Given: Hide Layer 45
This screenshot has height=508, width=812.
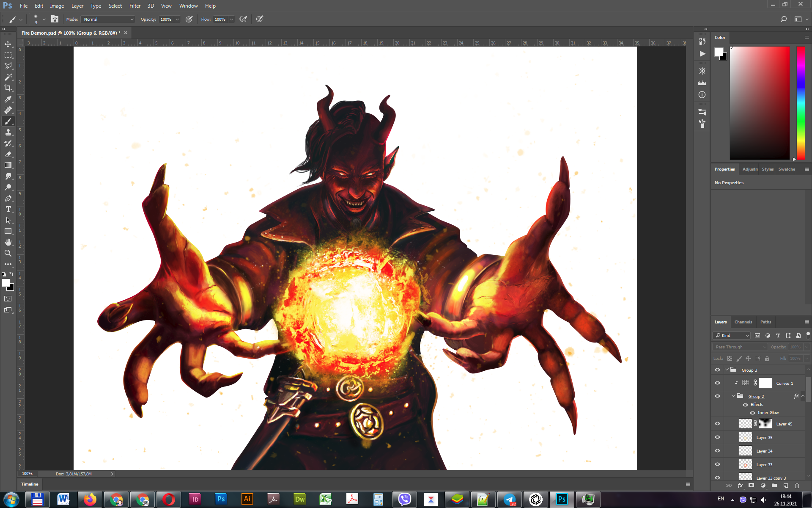Looking at the screenshot, I should pos(717,424).
